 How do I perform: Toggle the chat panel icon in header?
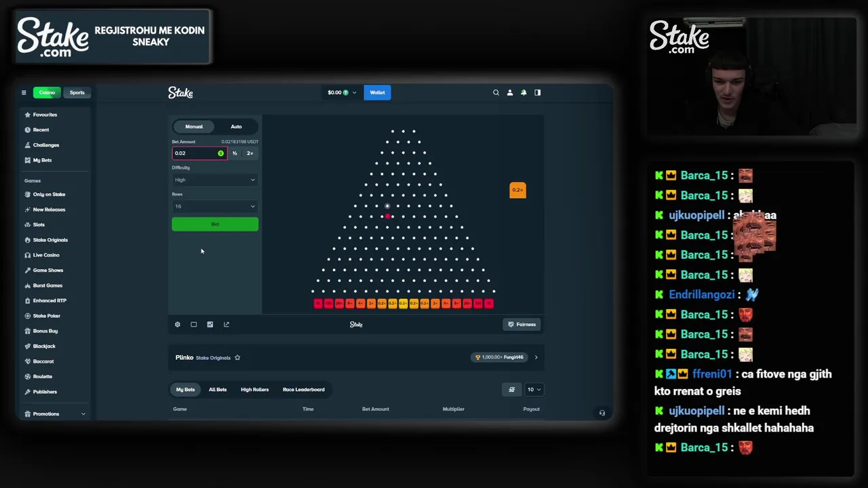point(538,93)
